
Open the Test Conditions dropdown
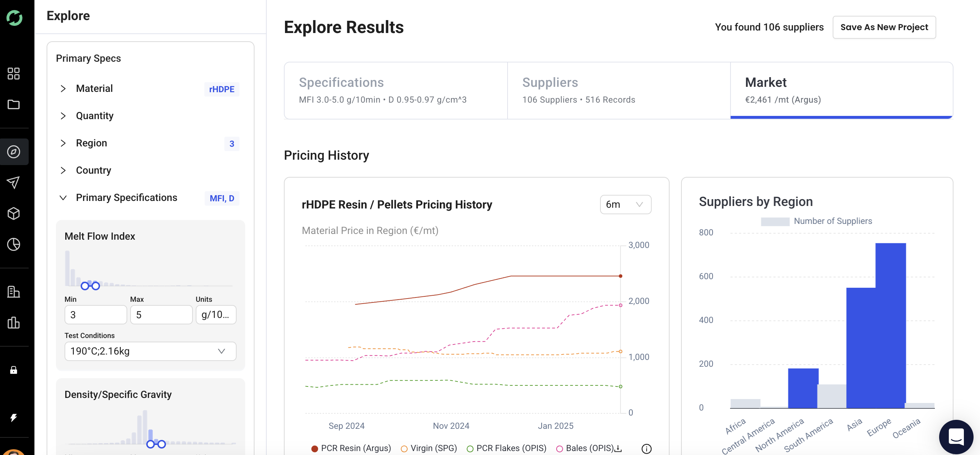[x=150, y=351]
